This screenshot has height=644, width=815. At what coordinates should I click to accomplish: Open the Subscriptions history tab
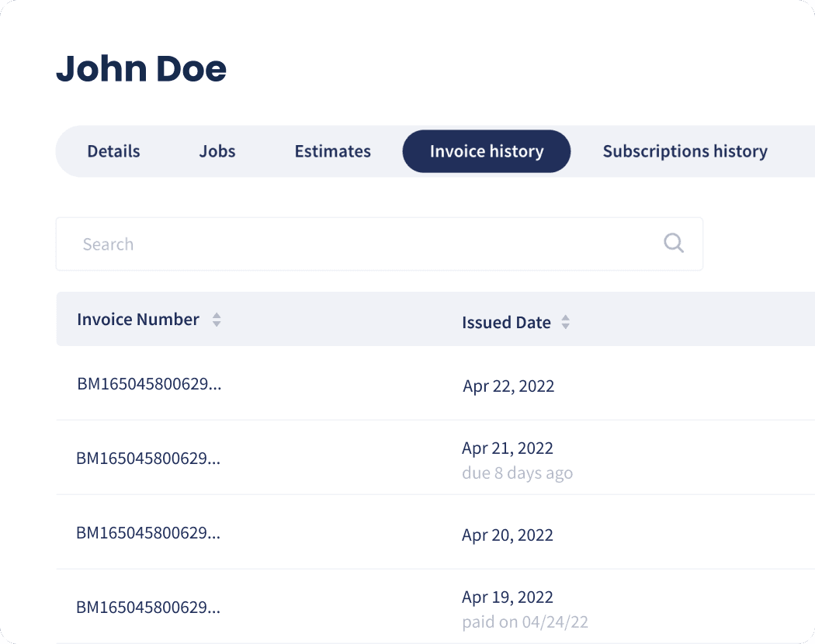point(685,151)
